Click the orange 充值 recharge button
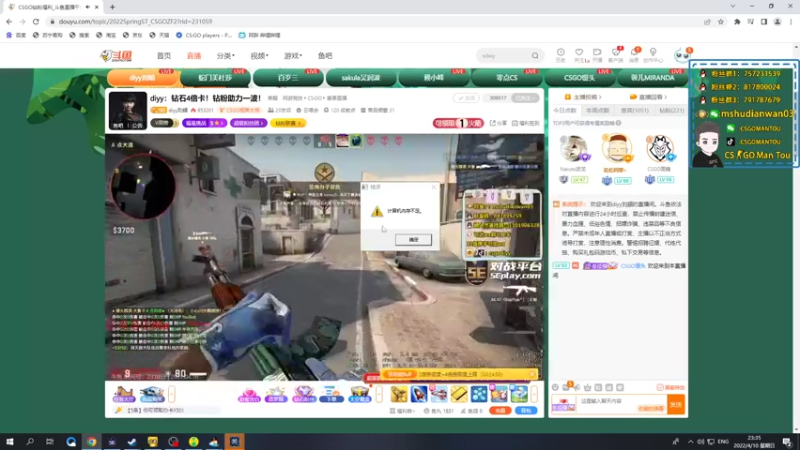Viewport: 800px width, 450px height. pos(500,411)
